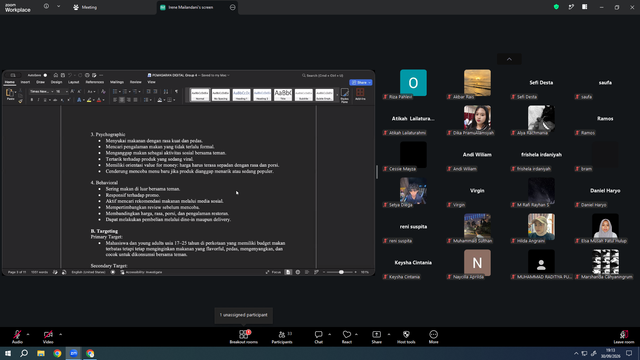The width and height of the screenshot is (640, 360).
Task: Open the font size 16 dropdown
Action: point(61,91)
